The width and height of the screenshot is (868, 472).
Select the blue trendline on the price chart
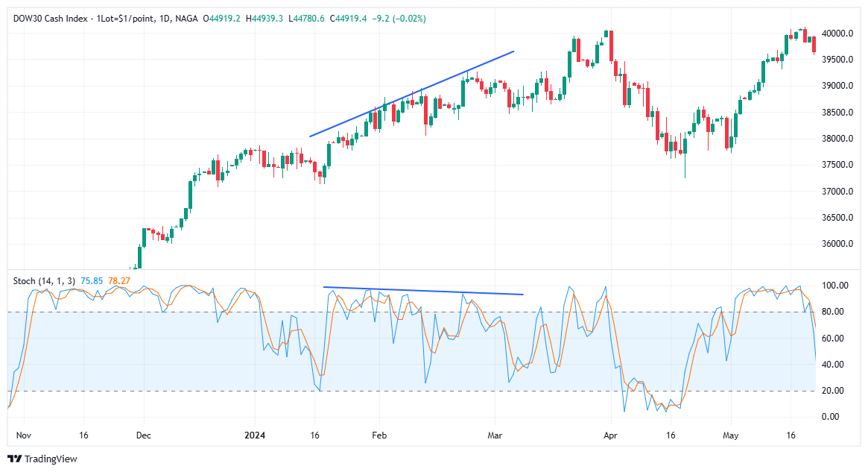click(x=410, y=93)
